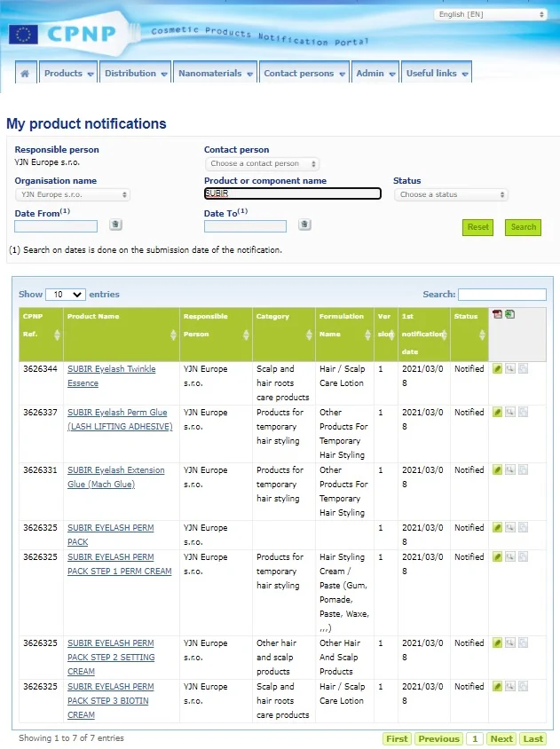560x749 pixels.
Task: Open the Useful links menu
Action: 437,73
